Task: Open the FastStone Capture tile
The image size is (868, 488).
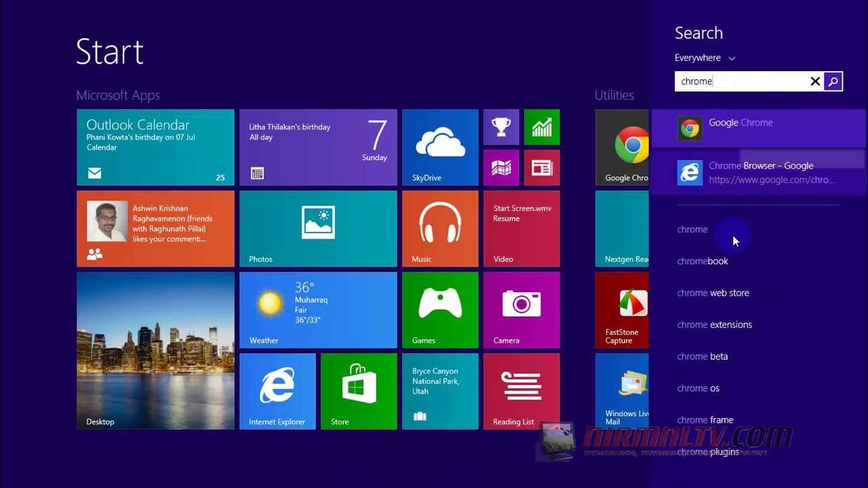Action: pyautogui.click(x=622, y=310)
